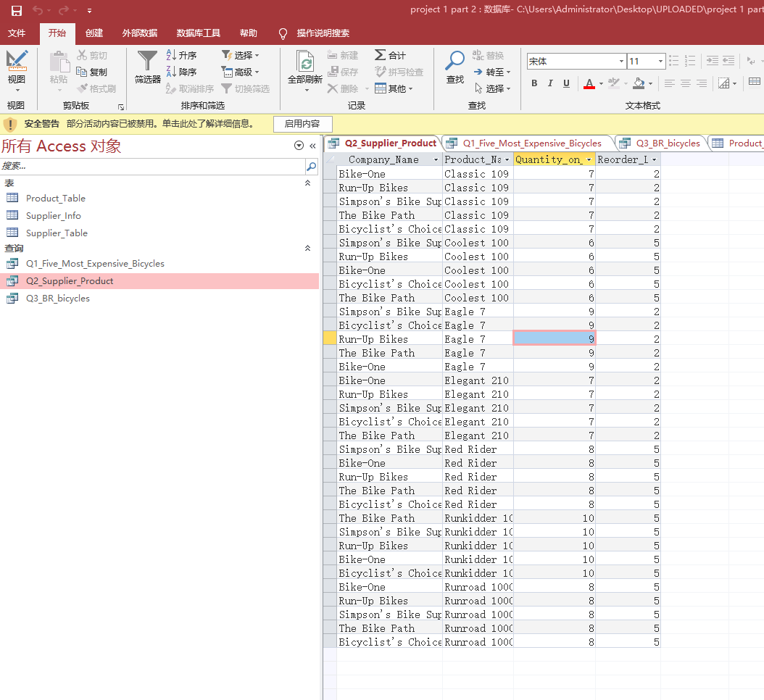Click Tell Me search (操作说明搜索)
Viewport: 764px width, 700px height.
pyautogui.click(x=323, y=33)
